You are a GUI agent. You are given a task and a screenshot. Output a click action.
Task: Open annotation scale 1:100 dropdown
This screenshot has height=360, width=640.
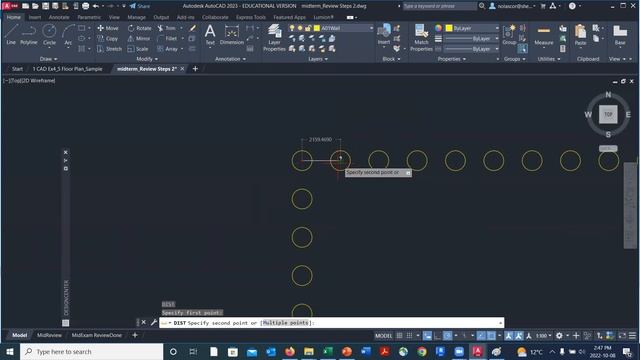[544, 336]
